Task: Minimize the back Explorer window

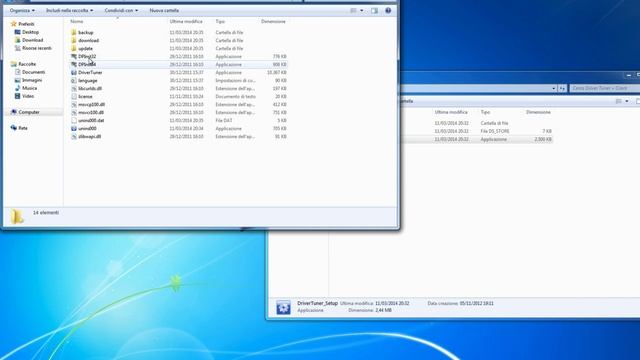Action: [629, 75]
